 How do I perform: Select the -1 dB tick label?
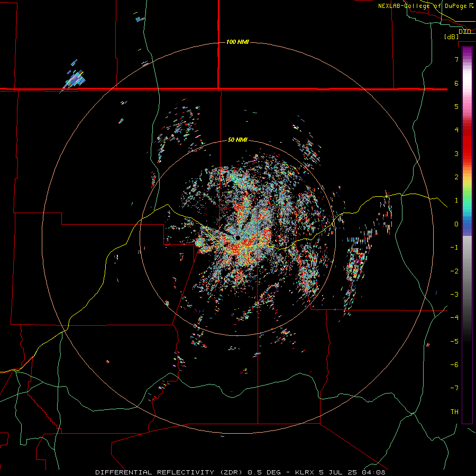(x=454, y=248)
